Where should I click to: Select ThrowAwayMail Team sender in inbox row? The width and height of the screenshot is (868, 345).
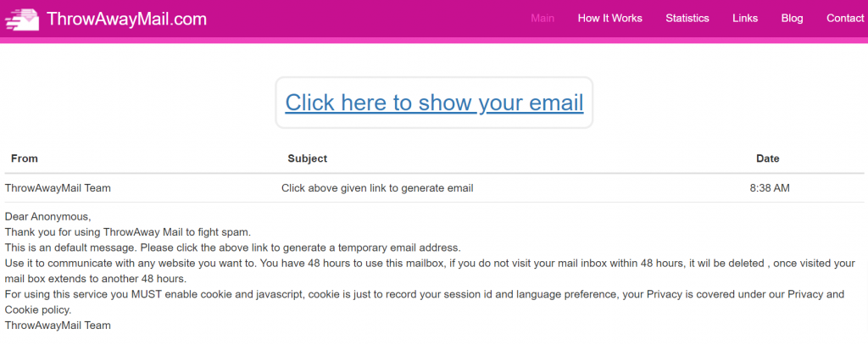(58, 188)
